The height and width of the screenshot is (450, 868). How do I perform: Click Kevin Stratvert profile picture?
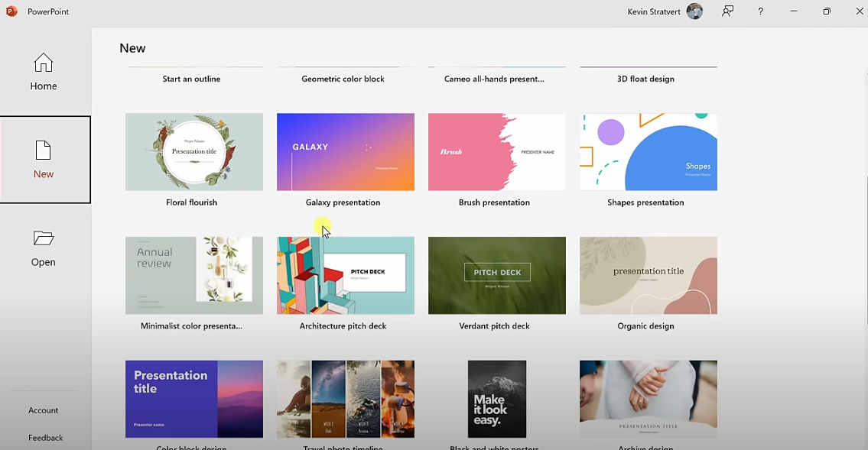tap(694, 11)
